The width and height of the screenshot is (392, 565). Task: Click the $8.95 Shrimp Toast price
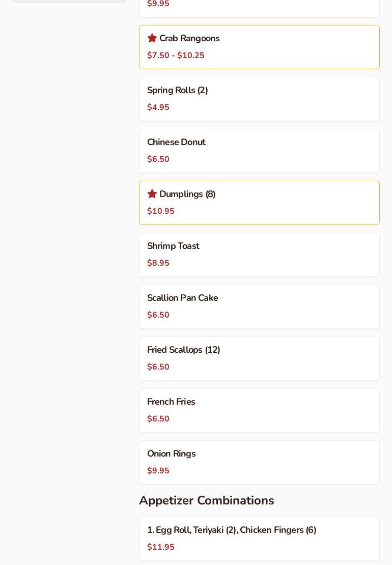pos(158,263)
